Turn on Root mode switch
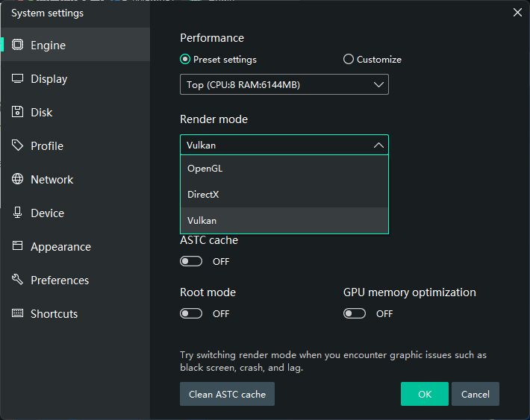 coord(191,313)
